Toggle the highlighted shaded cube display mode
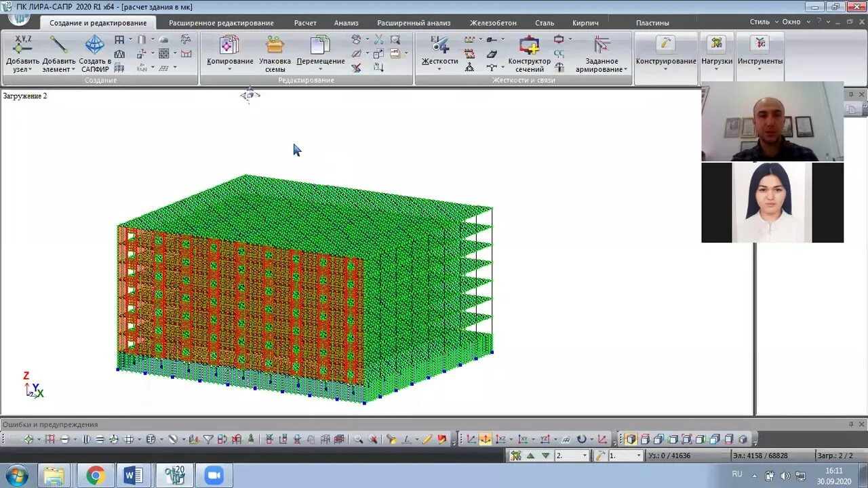The image size is (868, 488). 631,439
